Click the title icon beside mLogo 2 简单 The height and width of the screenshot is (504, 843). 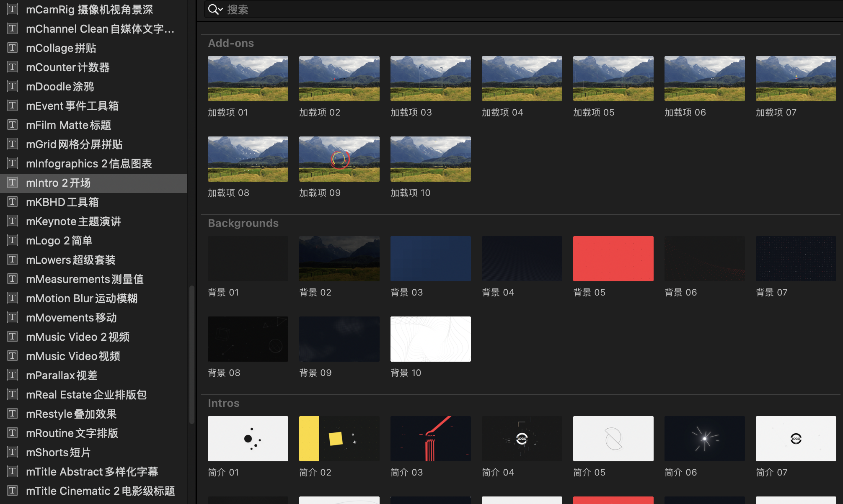click(x=13, y=240)
